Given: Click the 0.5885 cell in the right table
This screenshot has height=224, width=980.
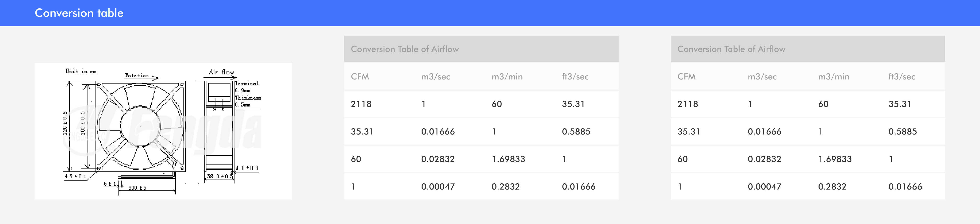Looking at the screenshot, I should [902, 132].
